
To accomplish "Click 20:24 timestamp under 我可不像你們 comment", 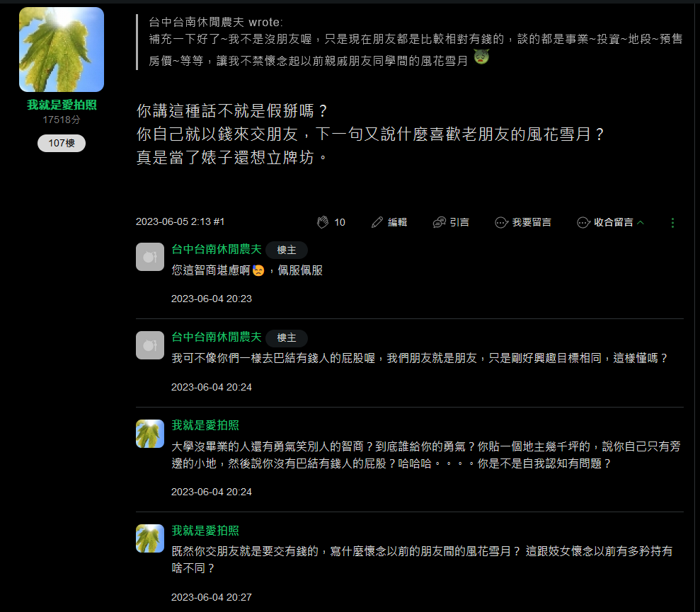I will click(211, 387).
